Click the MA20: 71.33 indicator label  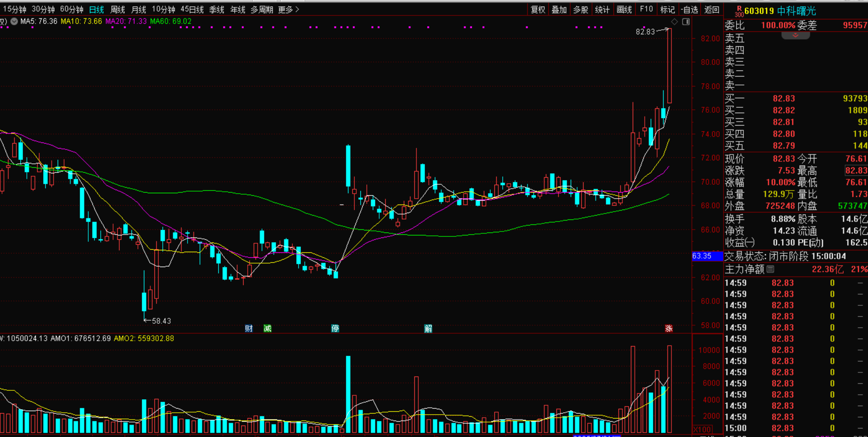tap(126, 21)
